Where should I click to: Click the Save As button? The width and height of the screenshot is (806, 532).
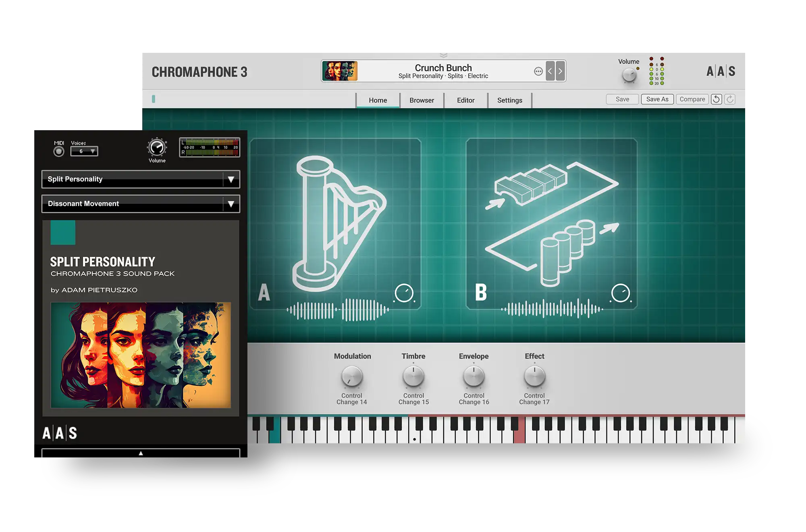657,99
